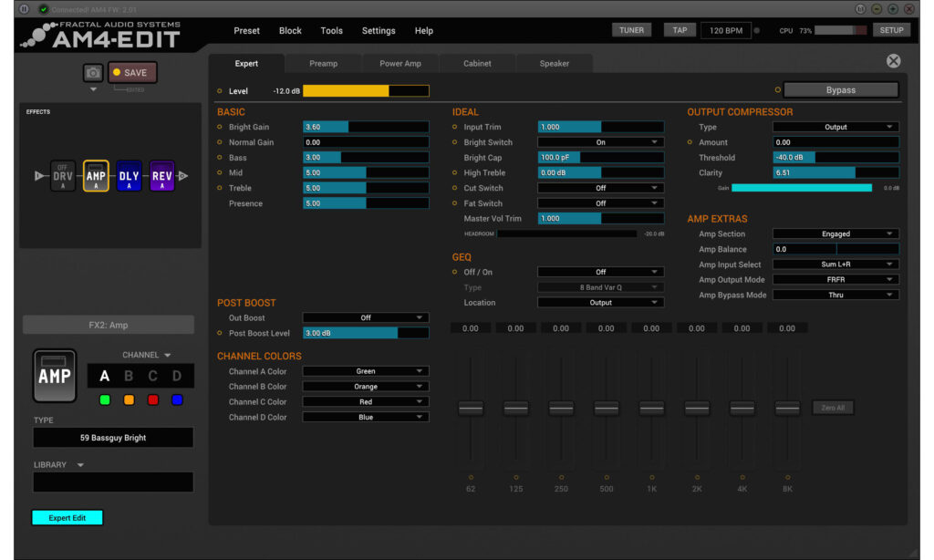This screenshot has height=560, width=934.
Task: Click the Level modifier dot
Action: point(220,91)
